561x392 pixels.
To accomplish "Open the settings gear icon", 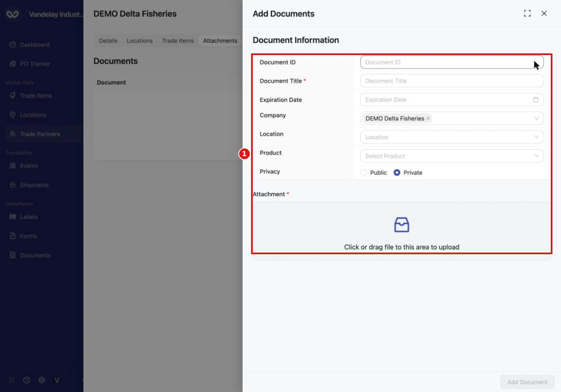I will click(42, 380).
